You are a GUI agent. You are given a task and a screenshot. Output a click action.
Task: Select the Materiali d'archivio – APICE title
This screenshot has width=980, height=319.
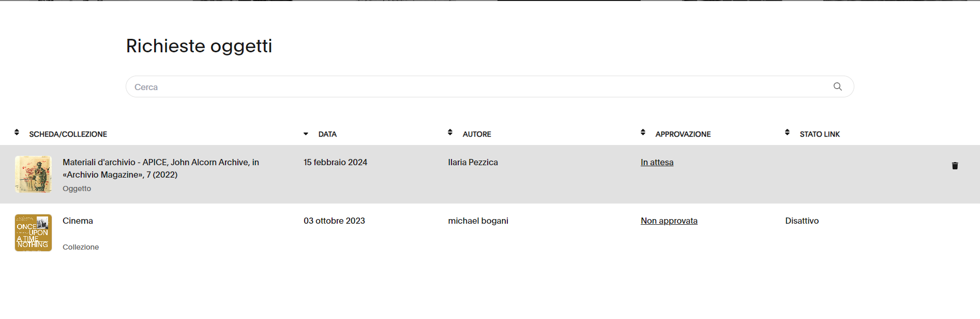coord(160,168)
